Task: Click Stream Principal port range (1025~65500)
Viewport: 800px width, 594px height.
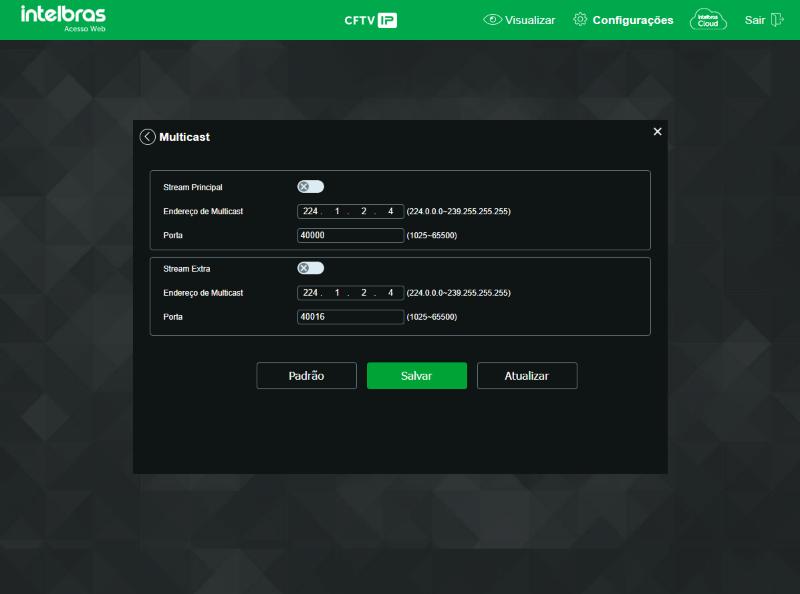Action: 432,235
